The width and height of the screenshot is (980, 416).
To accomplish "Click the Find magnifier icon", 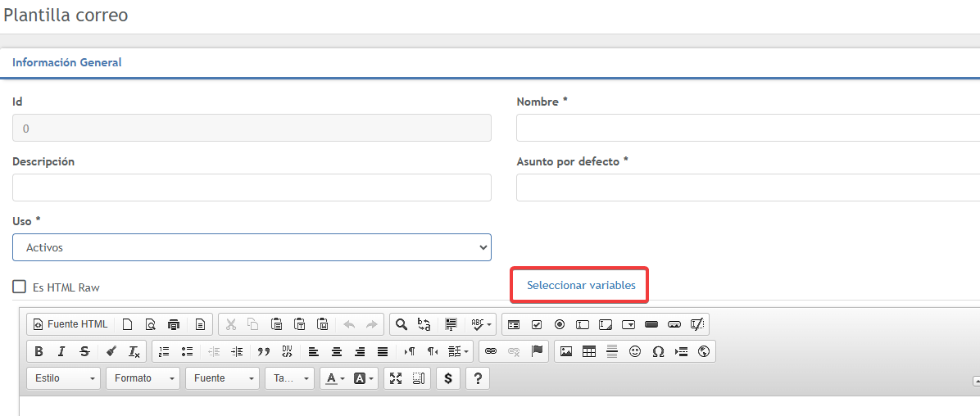I will coord(402,324).
